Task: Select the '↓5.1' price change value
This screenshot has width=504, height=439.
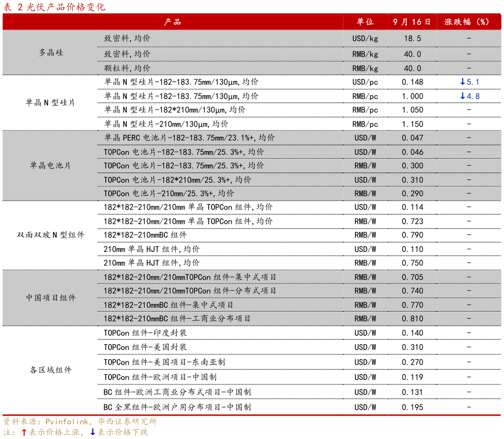Action: 469,82
